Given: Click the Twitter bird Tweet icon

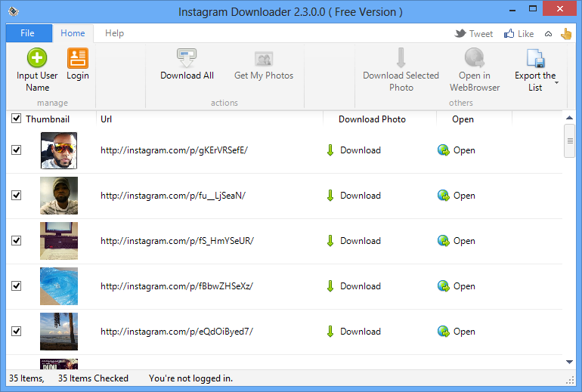Looking at the screenshot, I should 460,34.
